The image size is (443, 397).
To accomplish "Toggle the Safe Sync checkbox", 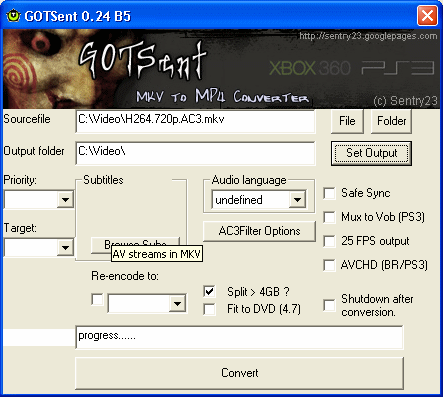I will 329,193.
